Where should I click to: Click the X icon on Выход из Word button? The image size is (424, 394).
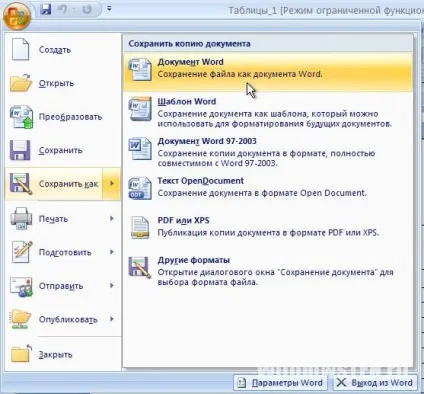(x=341, y=383)
